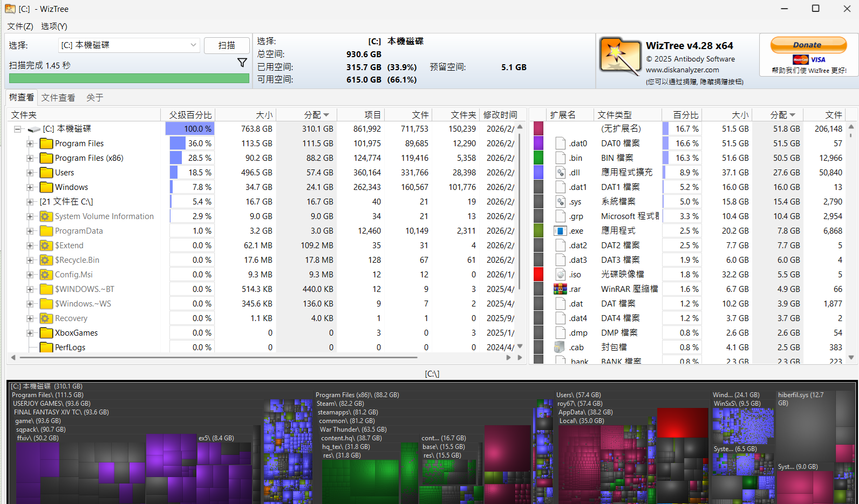Click the Donate button
The height and width of the screenshot is (504, 859).
point(808,45)
